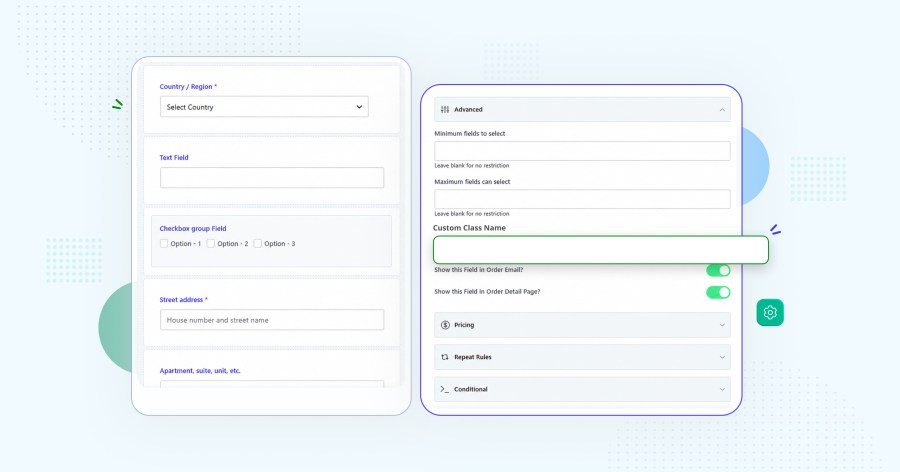
Task: Click the Maximum fields can select label
Action: point(472,182)
